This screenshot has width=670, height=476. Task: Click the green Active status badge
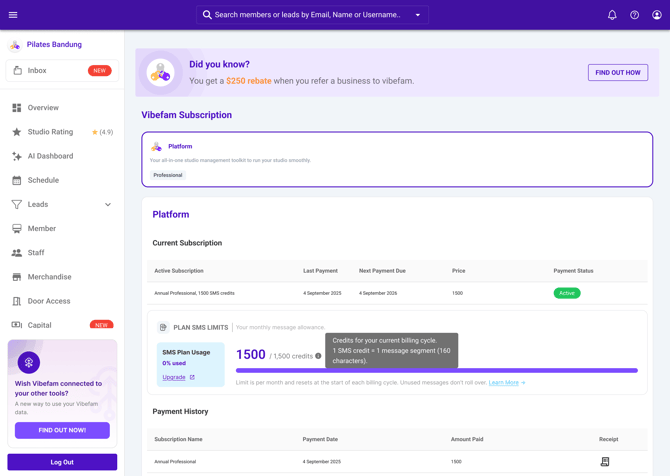[567, 293]
